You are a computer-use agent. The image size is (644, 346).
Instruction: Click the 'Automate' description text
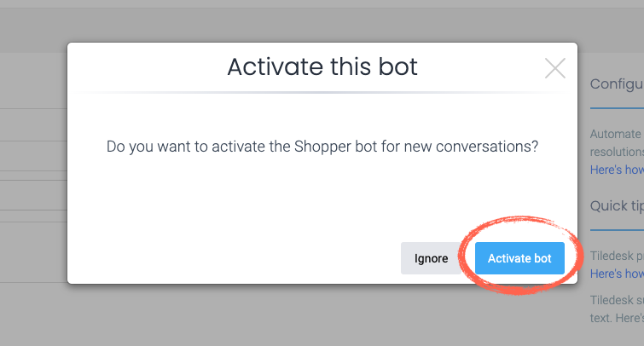(615, 134)
